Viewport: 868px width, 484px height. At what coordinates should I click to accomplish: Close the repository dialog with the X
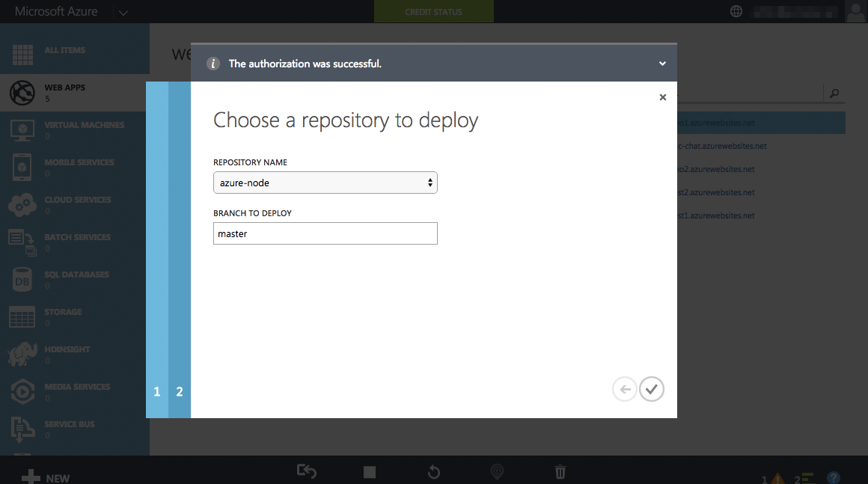(x=663, y=97)
